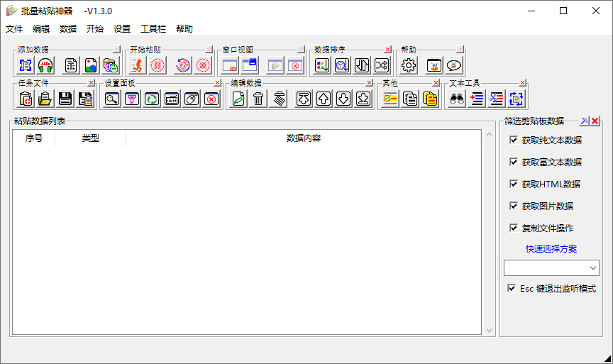Click the magnifier search panel icon

112,99
